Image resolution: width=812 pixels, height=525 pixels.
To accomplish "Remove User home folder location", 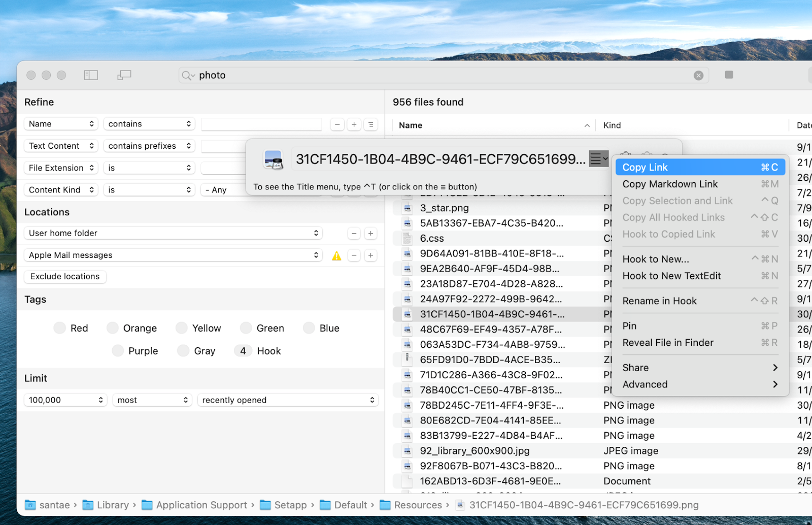I will 354,233.
